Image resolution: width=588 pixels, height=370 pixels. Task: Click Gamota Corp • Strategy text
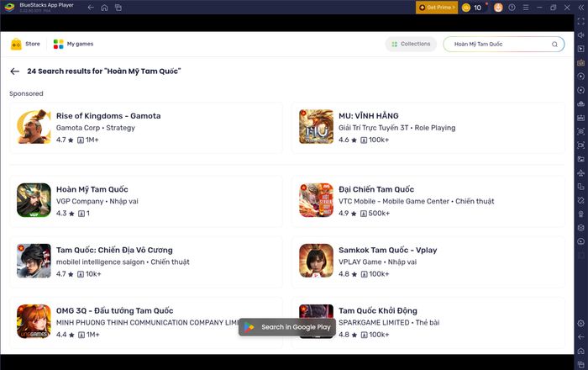pos(96,128)
